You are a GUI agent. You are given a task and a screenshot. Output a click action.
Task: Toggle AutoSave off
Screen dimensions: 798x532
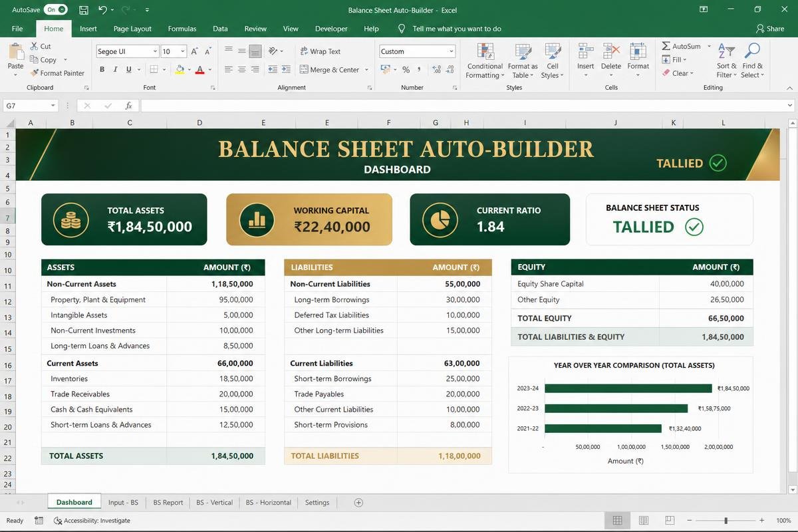[56, 10]
